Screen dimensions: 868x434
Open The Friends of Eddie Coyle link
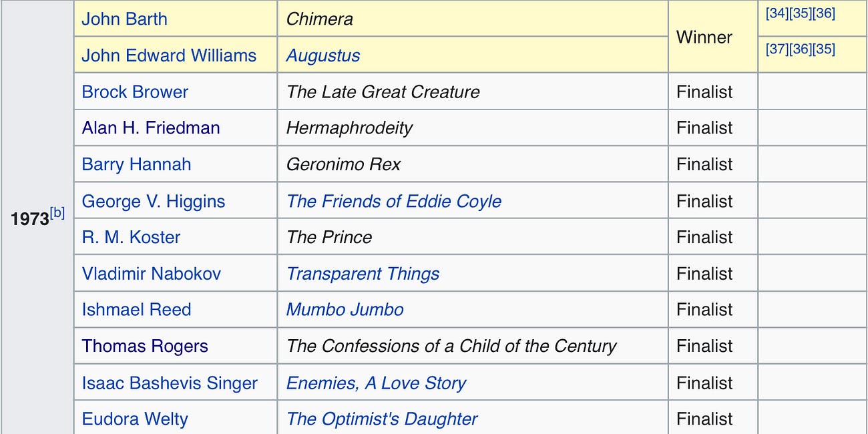coord(394,201)
